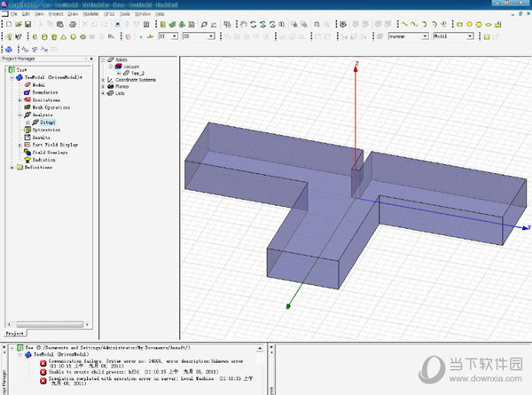Select Mesh Operations in project tree
Screen dimensions: 532x395
click(51, 107)
